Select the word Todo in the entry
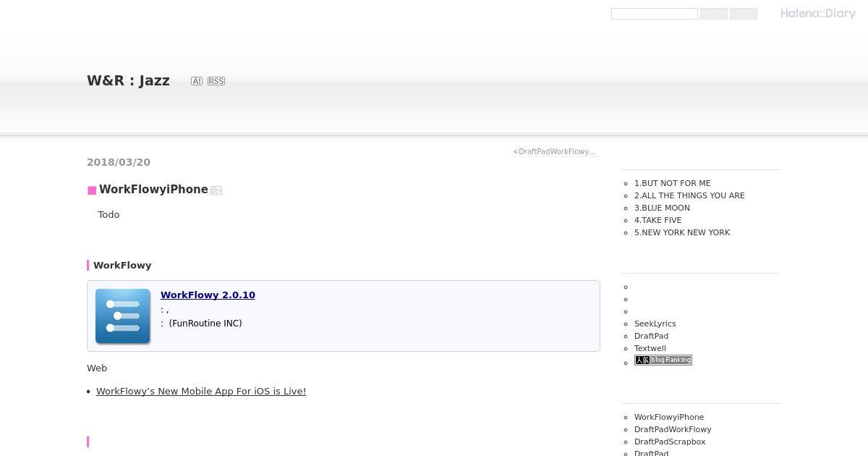This screenshot has width=868, height=456. pos(109,214)
